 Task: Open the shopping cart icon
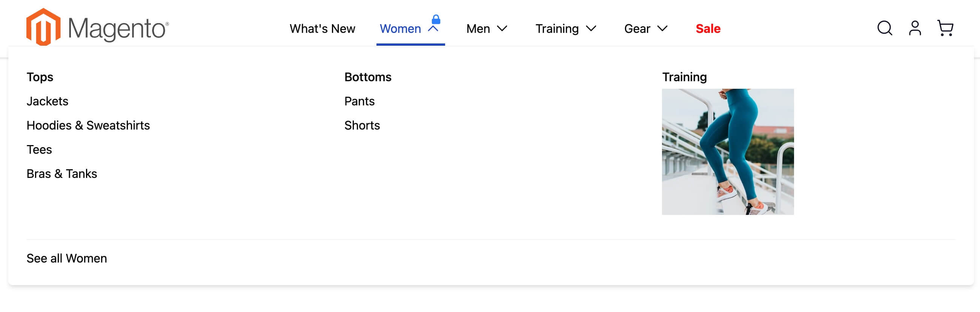tap(945, 28)
